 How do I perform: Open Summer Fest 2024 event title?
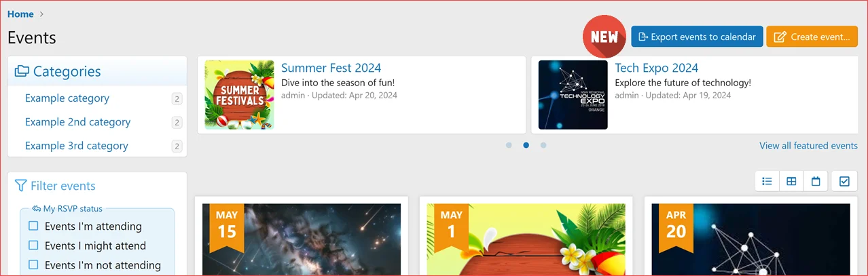tap(331, 68)
